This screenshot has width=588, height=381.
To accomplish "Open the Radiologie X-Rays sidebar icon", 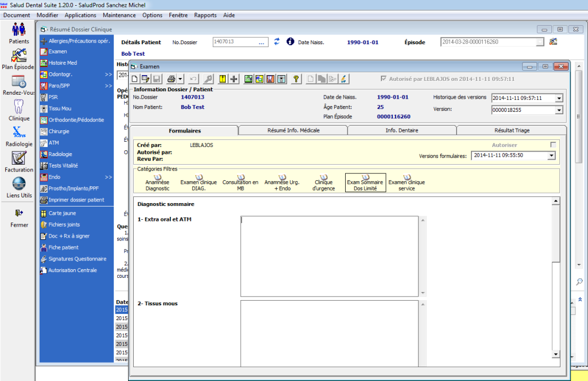I will pos(19,136).
